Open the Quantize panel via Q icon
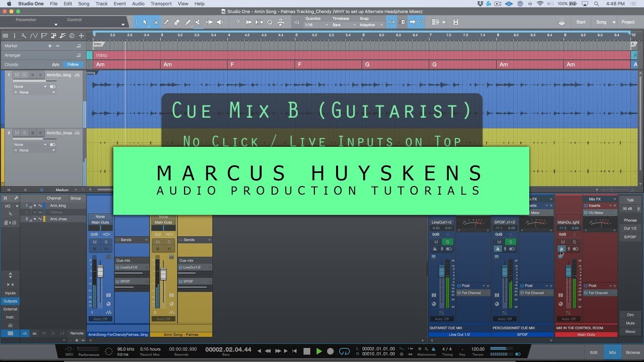Viewport: 644px width, 362px height. (270, 22)
